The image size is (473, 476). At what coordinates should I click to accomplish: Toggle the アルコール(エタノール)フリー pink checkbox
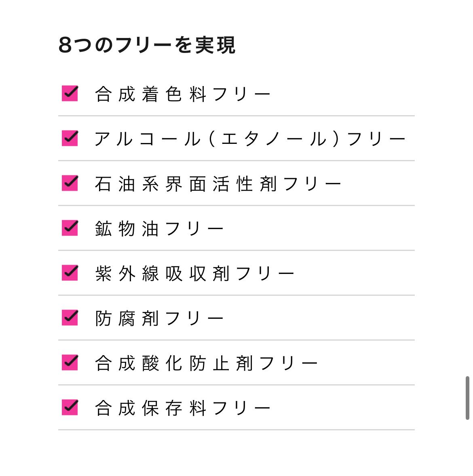pos(70,138)
